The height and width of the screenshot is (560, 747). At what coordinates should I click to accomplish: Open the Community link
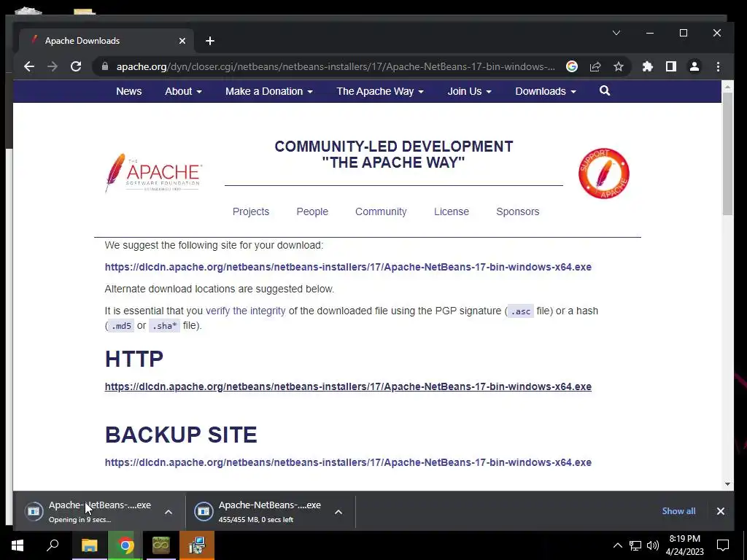pos(381,211)
